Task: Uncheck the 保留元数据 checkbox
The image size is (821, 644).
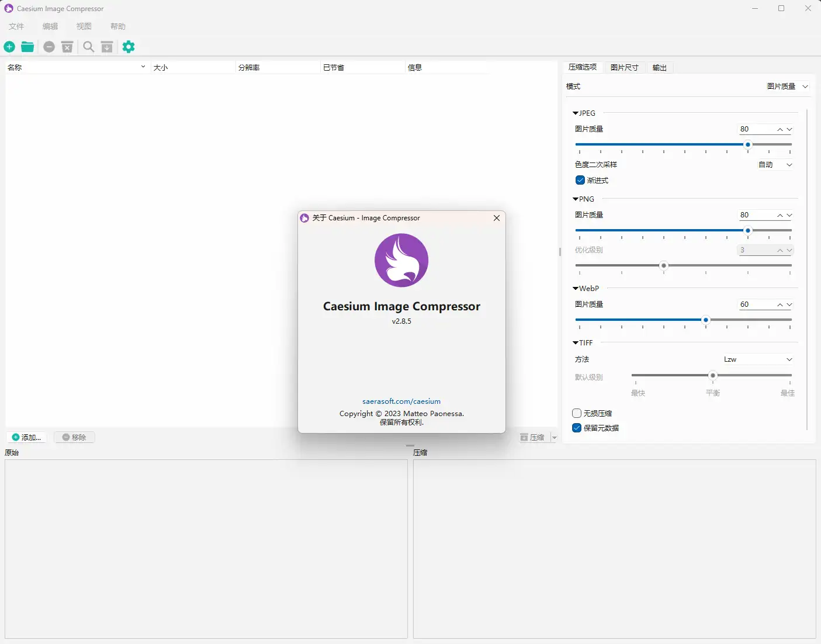Action: 577,428
